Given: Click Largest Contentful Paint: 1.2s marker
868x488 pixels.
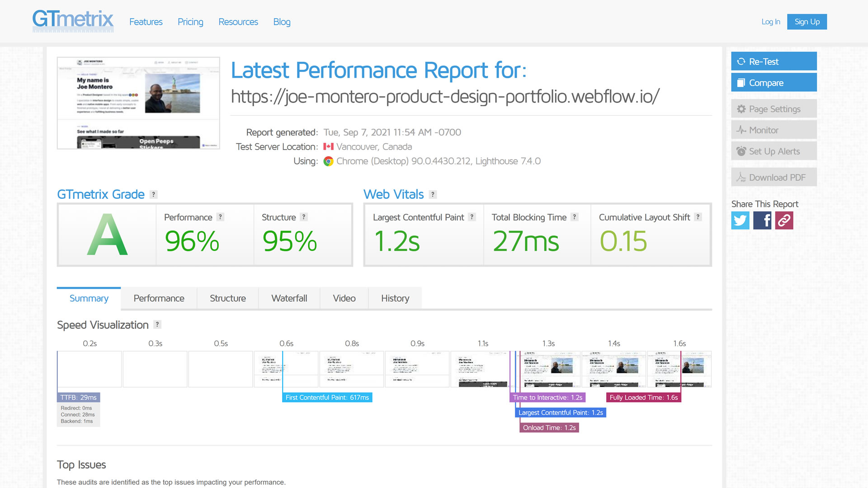Looking at the screenshot, I should pyautogui.click(x=561, y=413).
